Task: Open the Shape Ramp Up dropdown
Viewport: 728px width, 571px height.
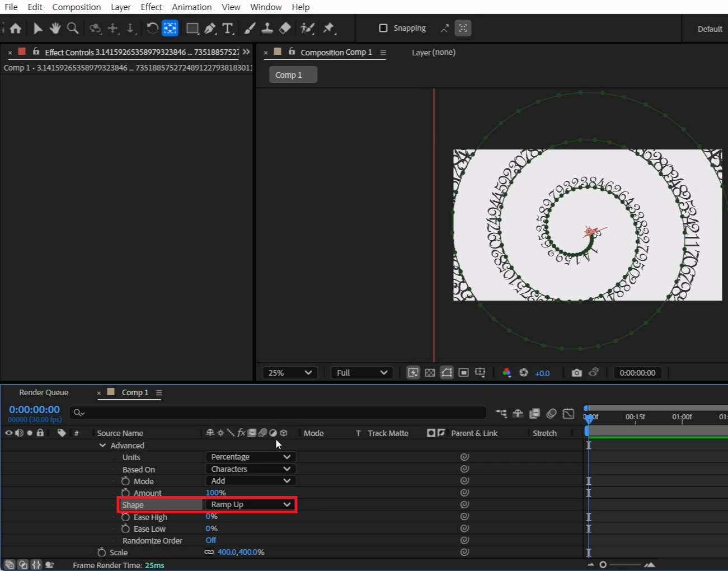Action: [x=250, y=504]
